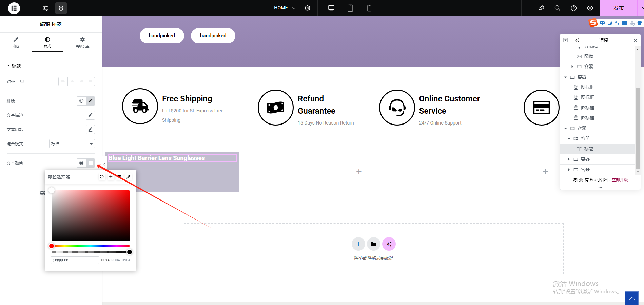Viewport: 644px width, 305px height.
Task: Switch to the Content tab
Action: click(16, 42)
